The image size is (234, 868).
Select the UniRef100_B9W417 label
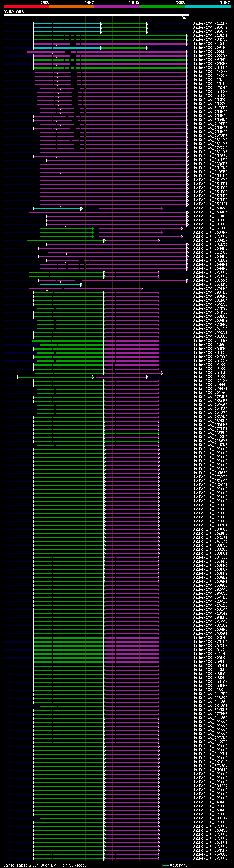[x=210, y=240]
